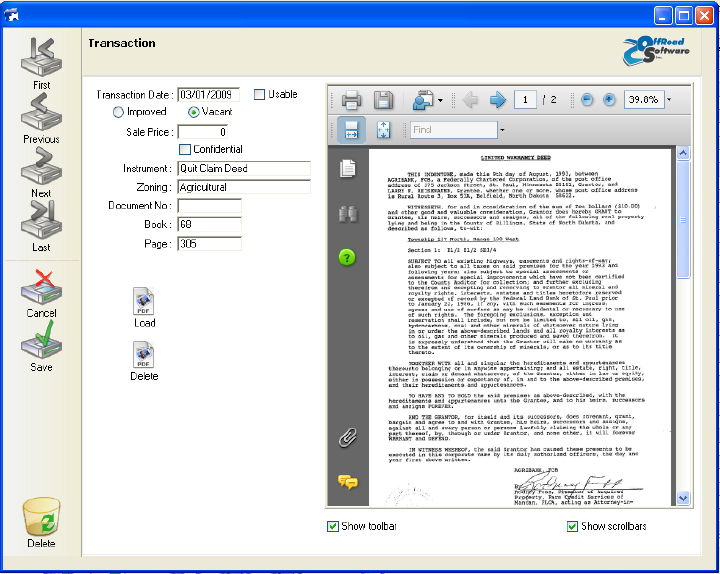Screen dimensions: 720x574
Task: Open the PDF collaborate tool icon
Action: pos(422,100)
